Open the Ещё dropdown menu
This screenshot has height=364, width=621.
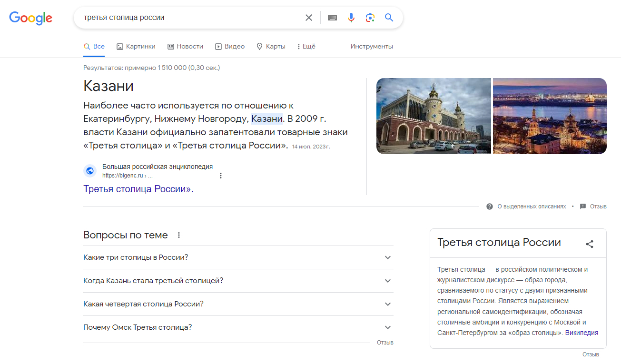click(x=306, y=47)
